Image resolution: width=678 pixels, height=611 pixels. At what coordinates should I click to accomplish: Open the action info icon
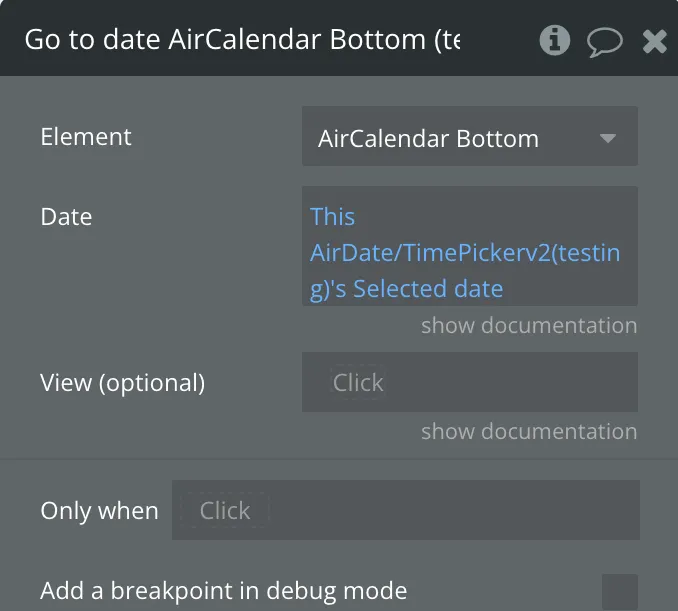pos(554,40)
